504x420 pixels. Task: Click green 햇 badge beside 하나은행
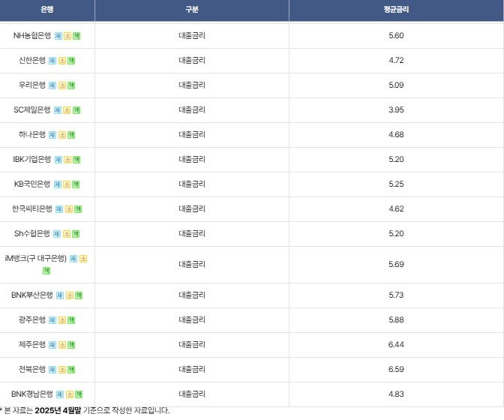(x=71, y=135)
